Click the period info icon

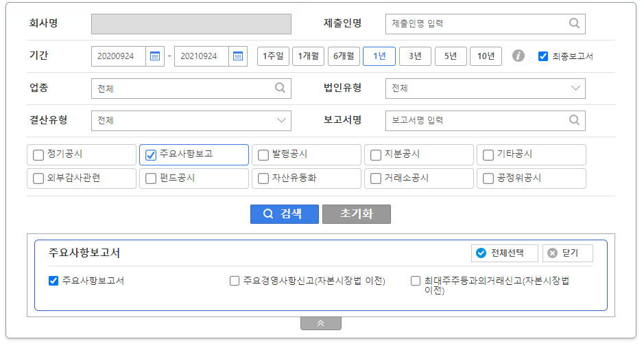518,56
